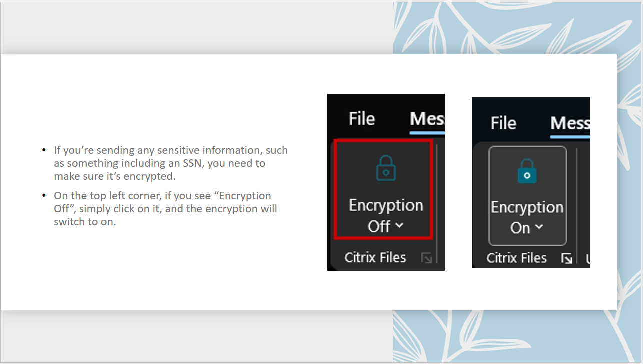Select the Message tab in right screenshot
Viewport: 643px width, 364px height.
pos(569,123)
